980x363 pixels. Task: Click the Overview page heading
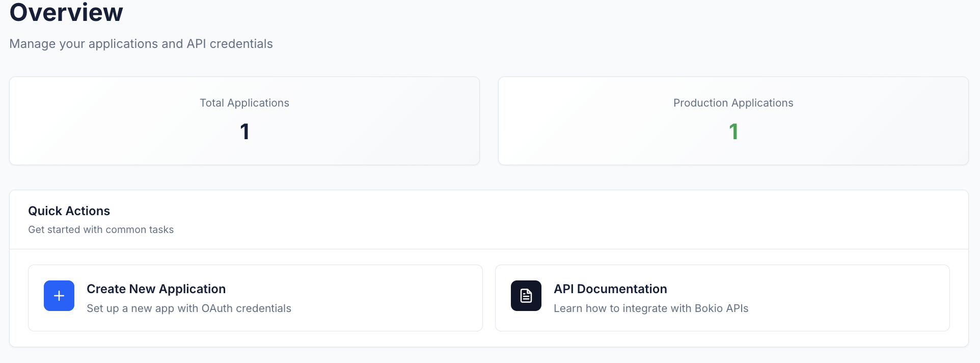point(66,12)
